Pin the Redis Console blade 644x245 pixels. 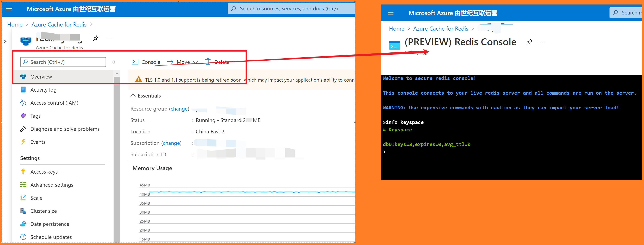[529, 42]
